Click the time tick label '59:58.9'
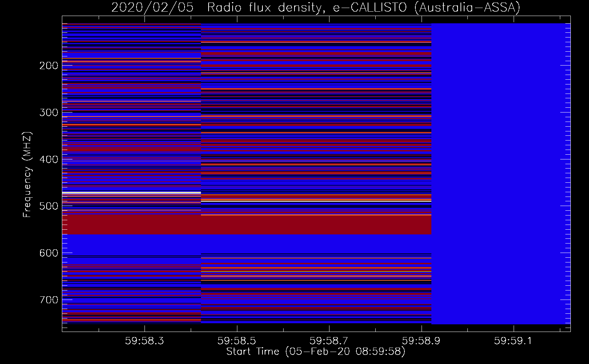 421,341
